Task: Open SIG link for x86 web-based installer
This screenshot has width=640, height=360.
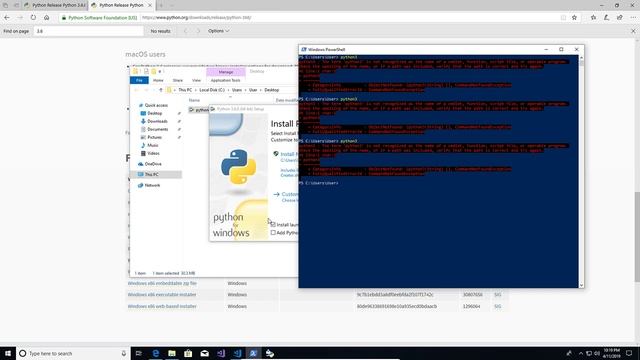Action: [498, 306]
